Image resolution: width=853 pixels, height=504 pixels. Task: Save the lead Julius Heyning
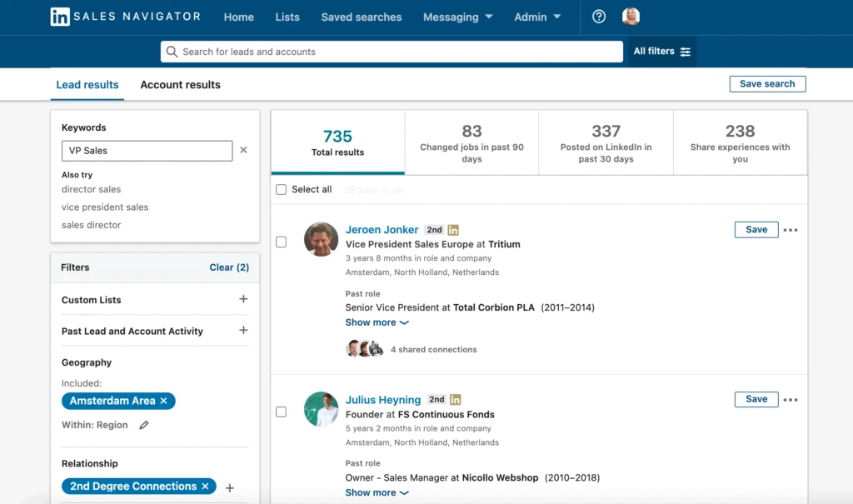756,400
